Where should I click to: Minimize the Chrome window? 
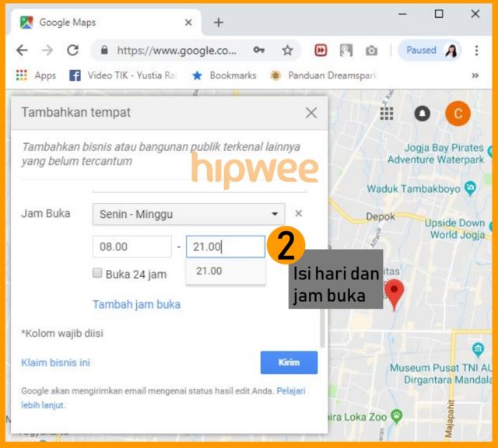tap(403, 14)
